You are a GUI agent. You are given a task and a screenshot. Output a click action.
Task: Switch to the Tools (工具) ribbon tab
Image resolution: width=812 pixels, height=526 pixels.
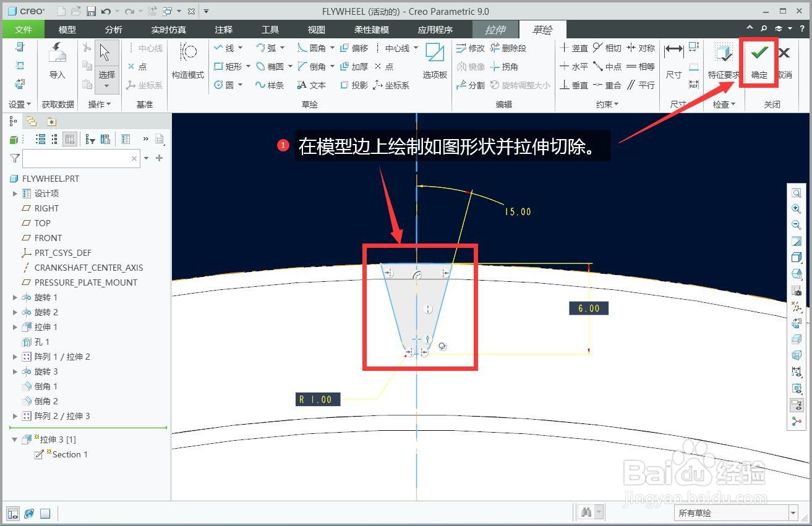270,29
